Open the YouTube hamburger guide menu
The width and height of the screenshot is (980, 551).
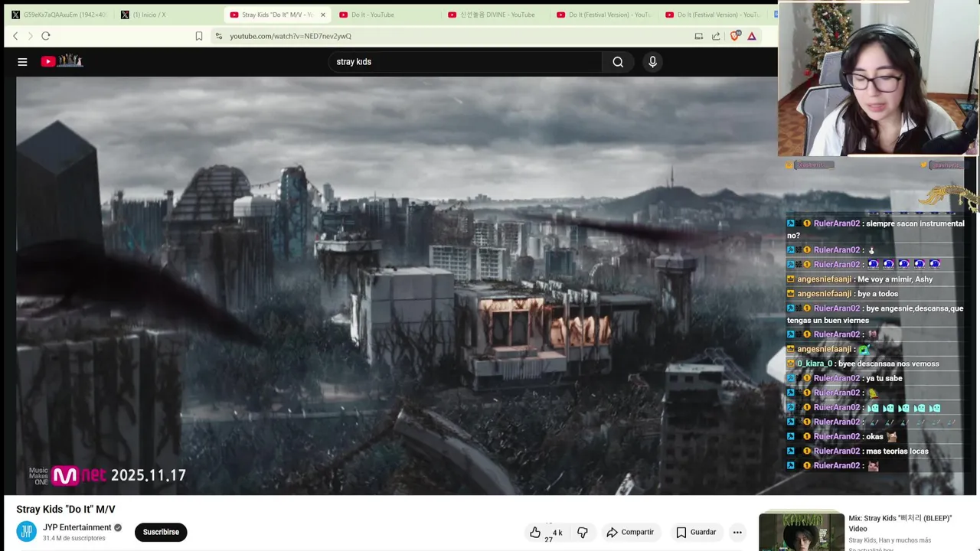[x=22, y=62]
